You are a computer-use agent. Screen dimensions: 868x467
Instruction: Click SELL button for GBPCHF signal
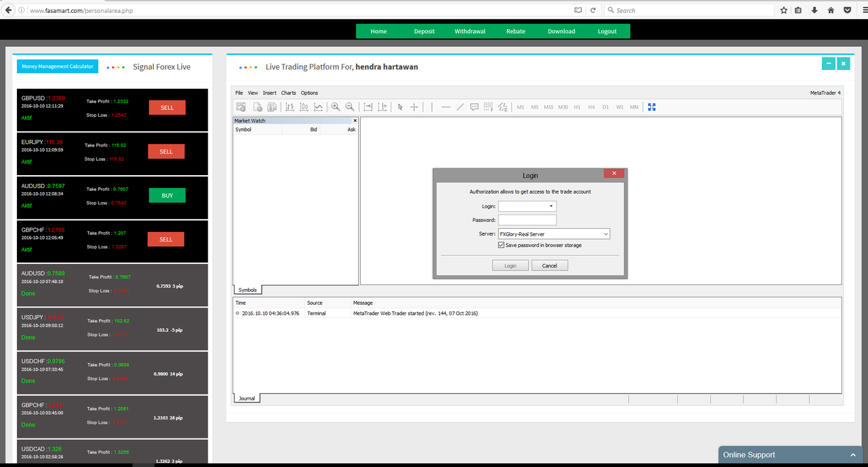point(167,239)
